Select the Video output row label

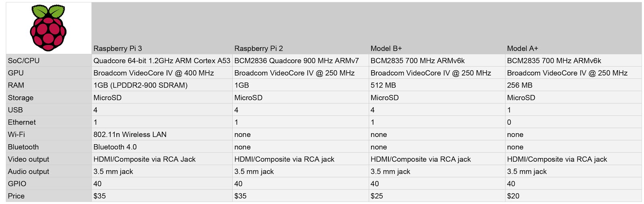(29, 159)
